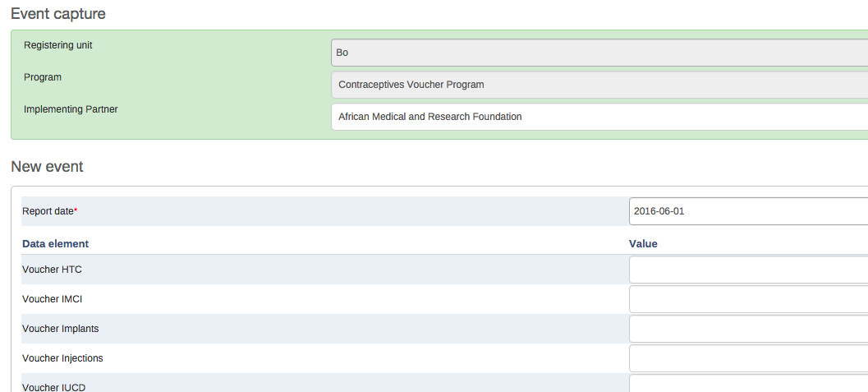Click the Event capture heading
868x392 pixels.
[x=58, y=14]
